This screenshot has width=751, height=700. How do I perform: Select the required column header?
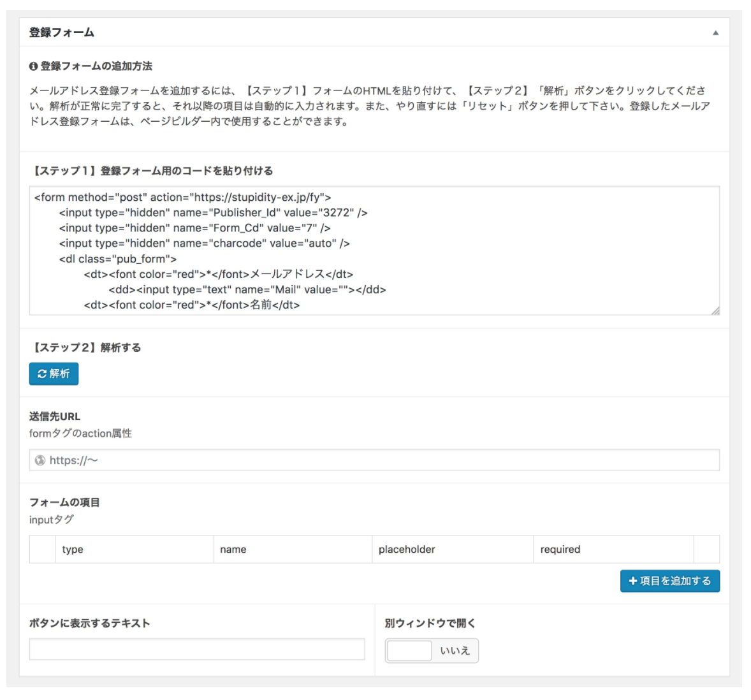tap(560, 550)
